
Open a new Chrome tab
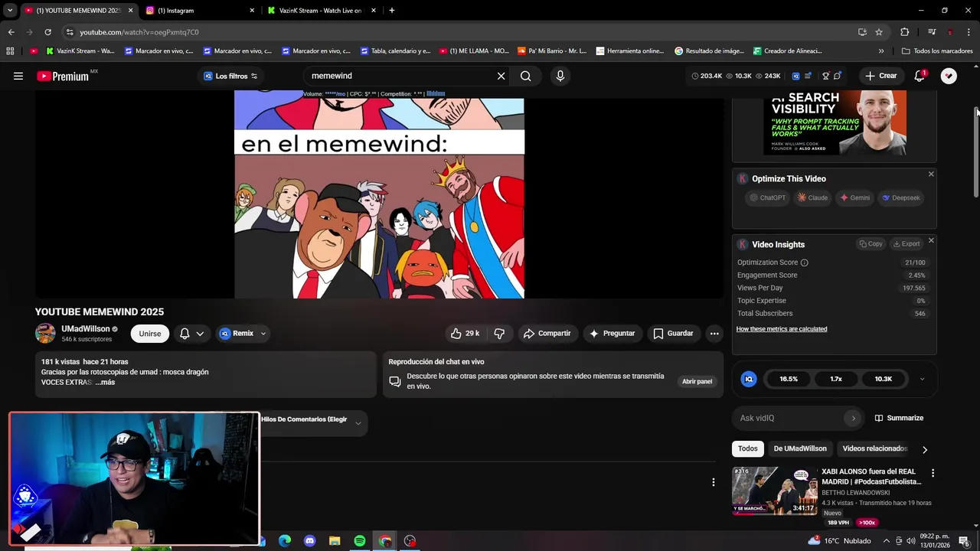pos(391,11)
